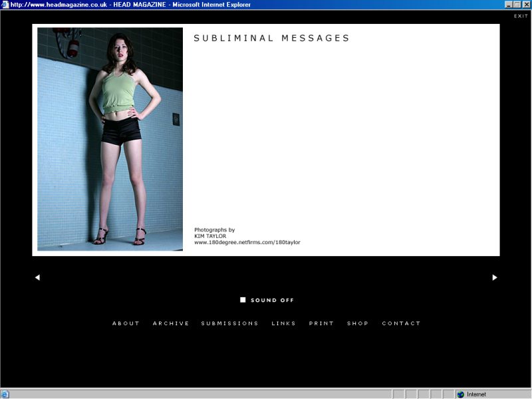Click the EXIT link at top right

pos(521,16)
